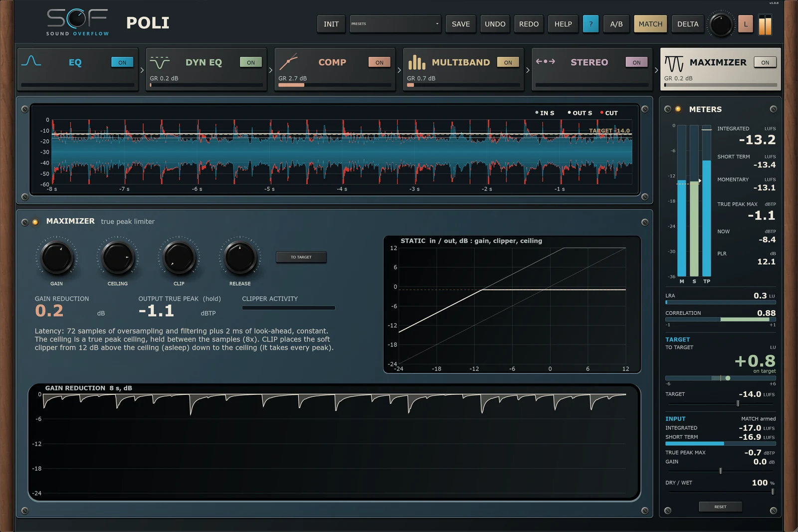Click the chevron between DYN EQ and COMP
The width and height of the screenshot is (798, 532).
[x=271, y=70]
